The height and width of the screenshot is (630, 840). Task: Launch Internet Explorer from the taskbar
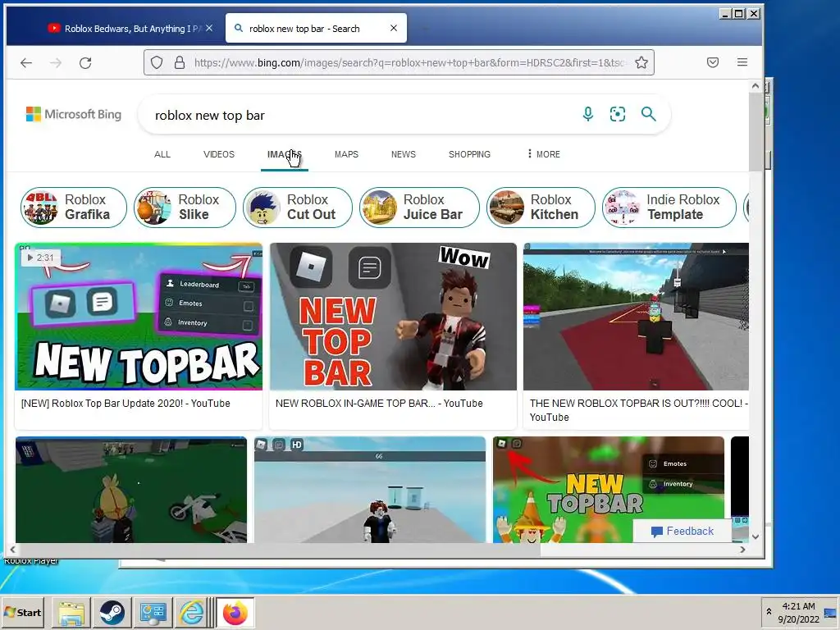click(x=192, y=613)
